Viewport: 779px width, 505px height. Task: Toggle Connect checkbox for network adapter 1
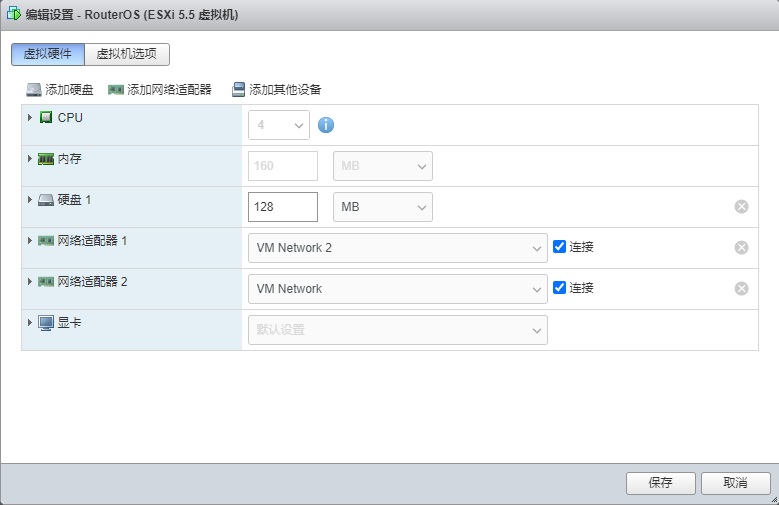point(560,247)
